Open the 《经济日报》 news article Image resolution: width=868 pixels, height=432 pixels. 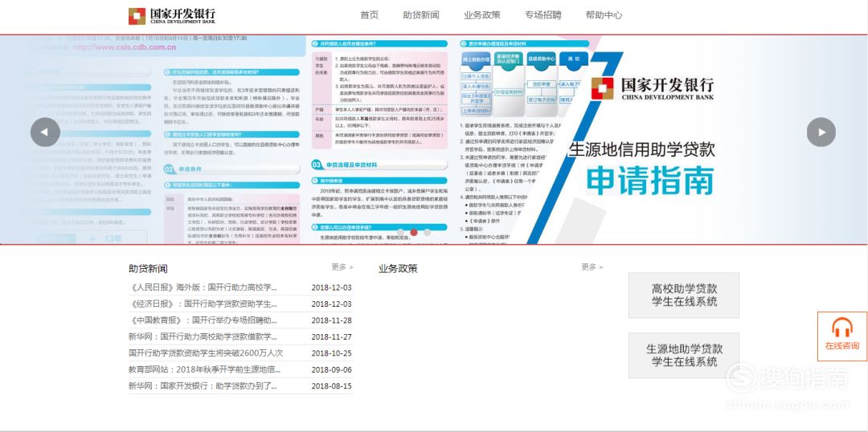[x=203, y=304]
